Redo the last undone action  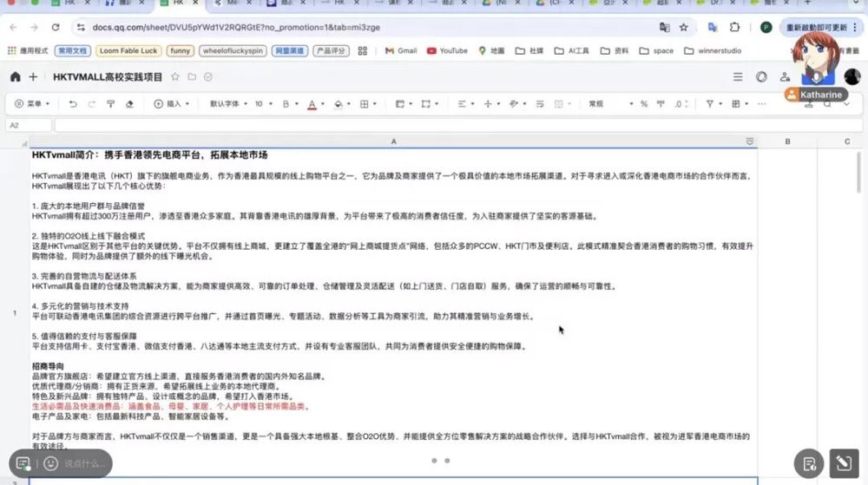point(91,104)
